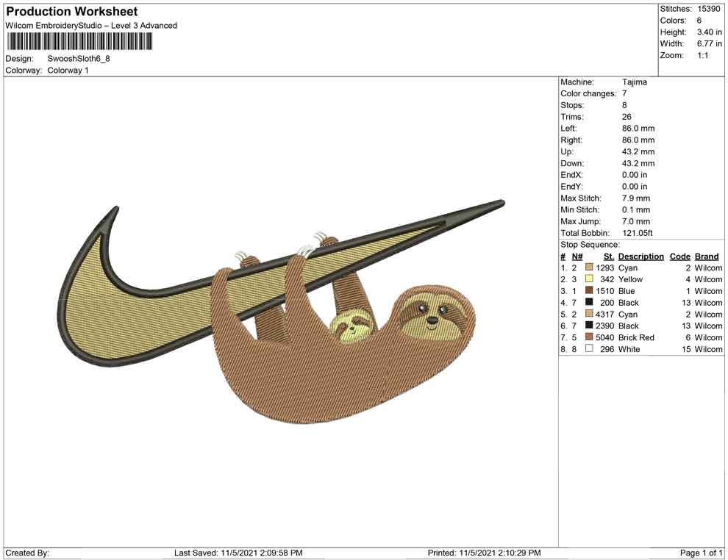Click the EndY value '0.00 in'

click(635, 186)
